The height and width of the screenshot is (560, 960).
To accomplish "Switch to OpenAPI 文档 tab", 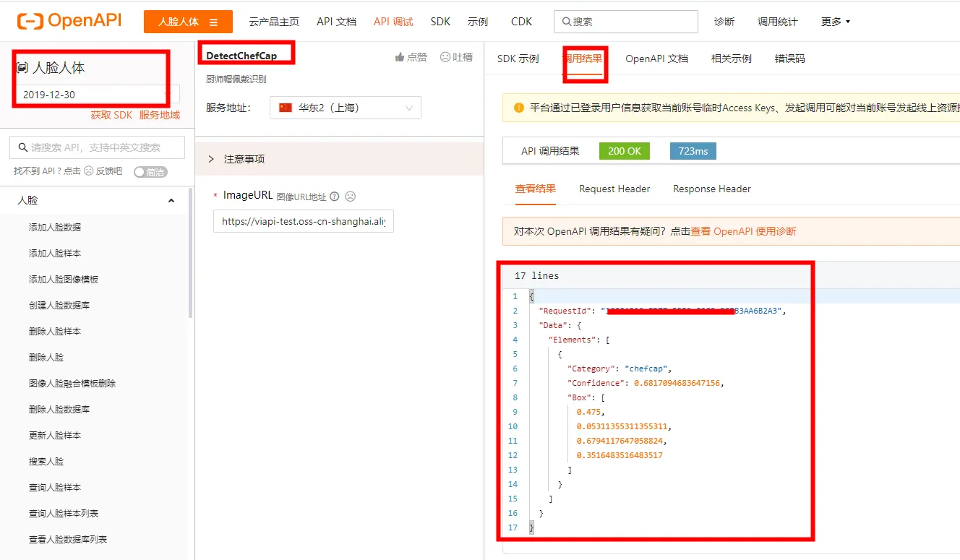I will point(656,59).
